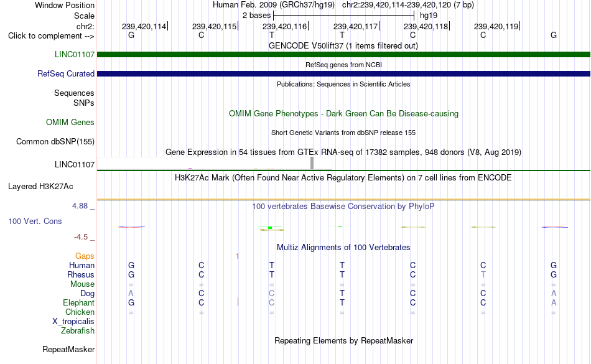
Task: Click the 100 Vert. Cons side label
Action: (35, 222)
